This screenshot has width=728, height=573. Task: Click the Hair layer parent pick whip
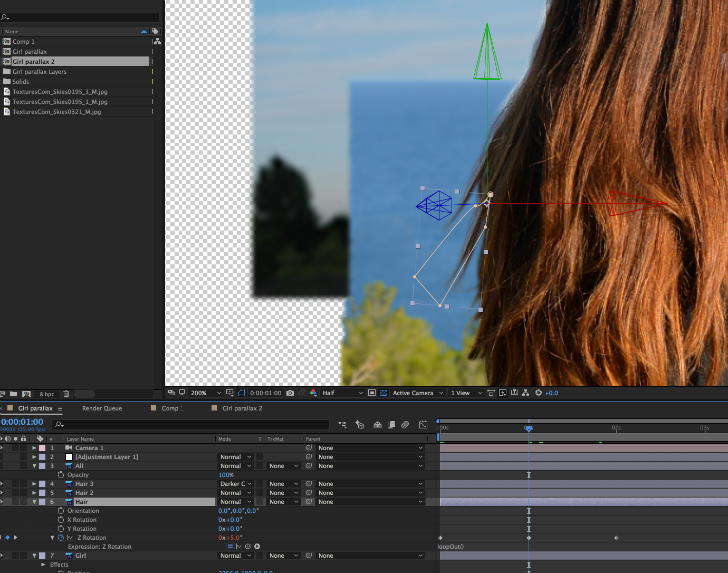309,501
